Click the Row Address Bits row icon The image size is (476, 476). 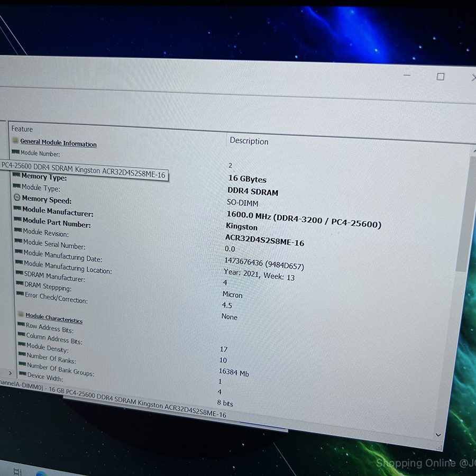[21, 324]
